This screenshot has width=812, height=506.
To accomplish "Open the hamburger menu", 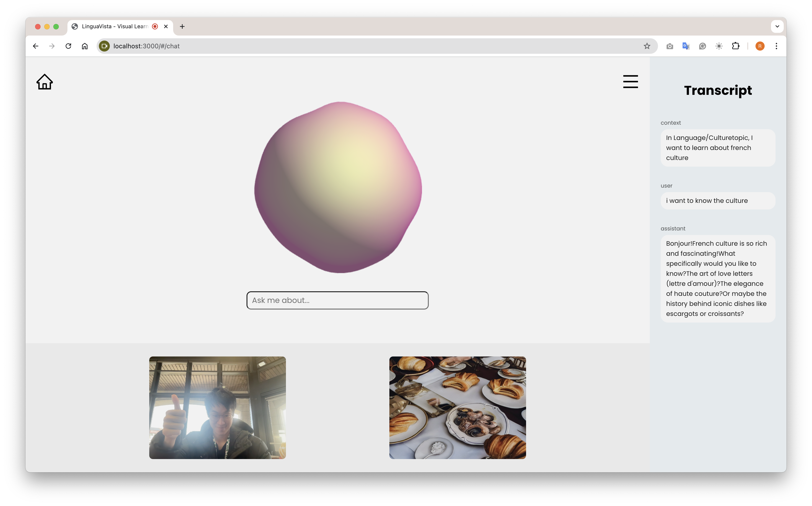I will [630, 82].
